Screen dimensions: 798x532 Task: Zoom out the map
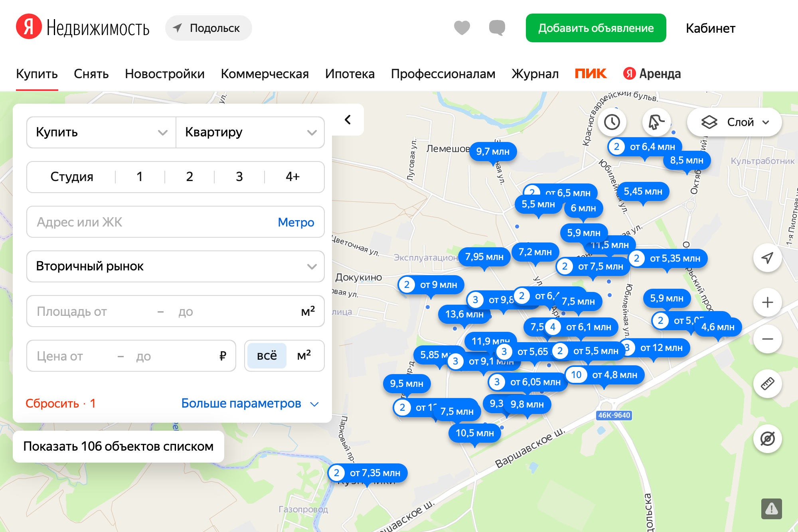(767, 339)
